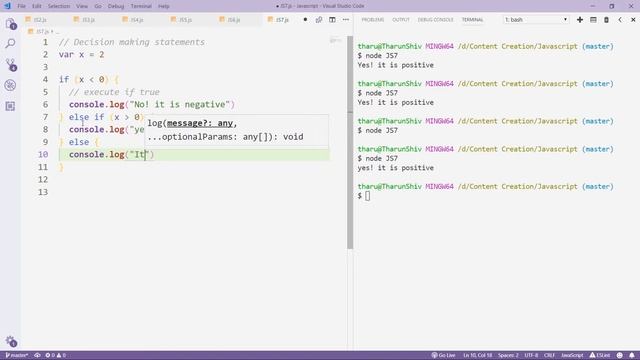640x360 pixels.
Task: Create a new terminal with plus icon
Action: 580,20
